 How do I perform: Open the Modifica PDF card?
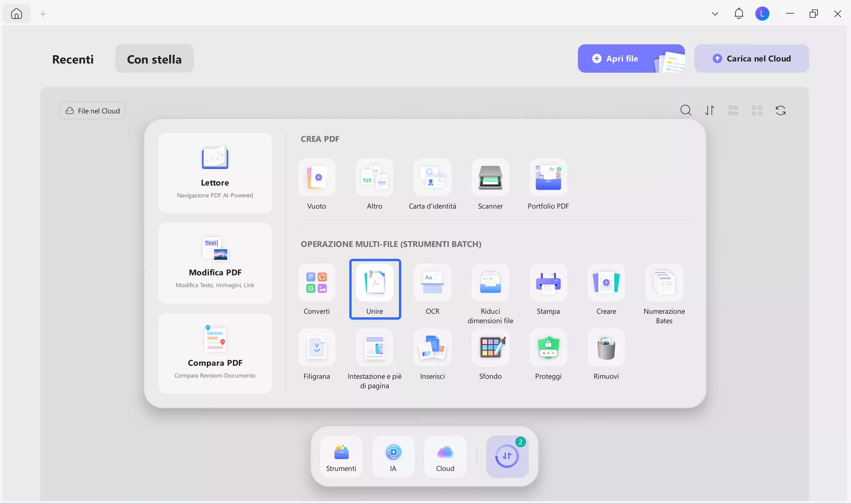[x=215, y=263]
